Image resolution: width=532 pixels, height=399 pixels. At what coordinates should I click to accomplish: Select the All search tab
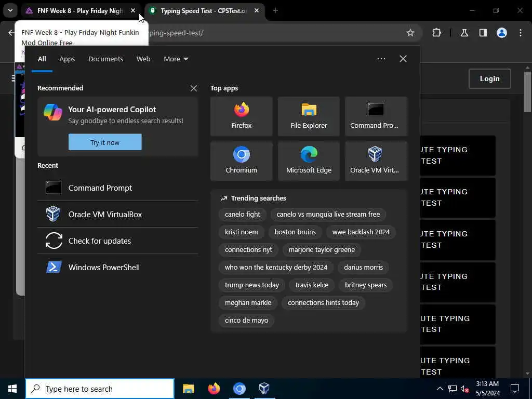click(42, 59)
